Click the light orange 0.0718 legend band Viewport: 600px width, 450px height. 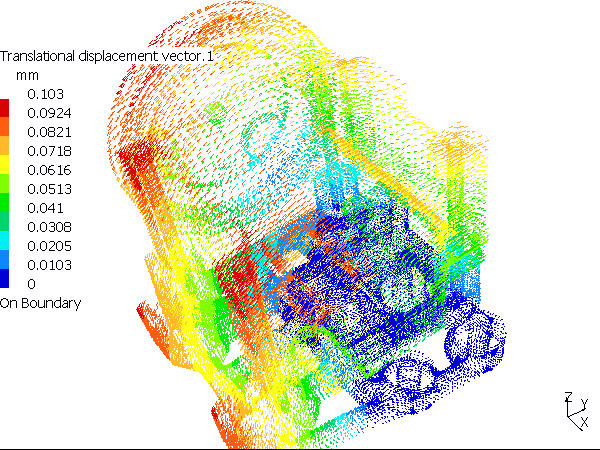pyautogui.click(x=4, y=145)
